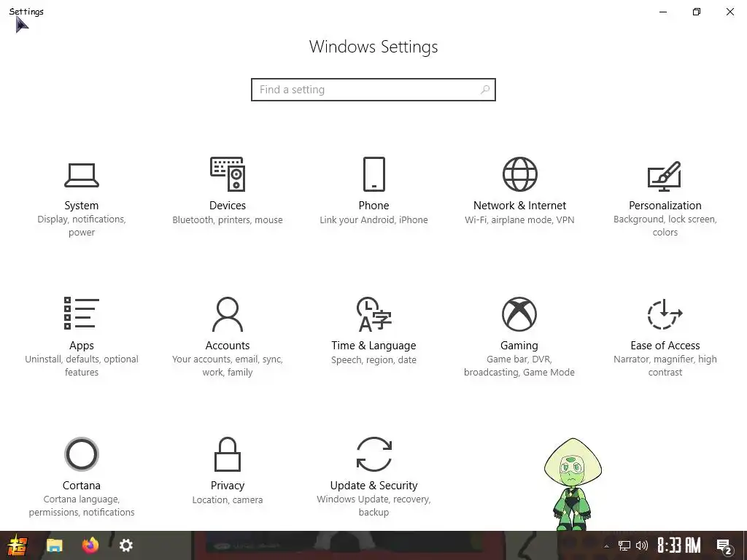747x560 pixels.
Task: Open the System laptop icon
Action: [x=82, y=175]
